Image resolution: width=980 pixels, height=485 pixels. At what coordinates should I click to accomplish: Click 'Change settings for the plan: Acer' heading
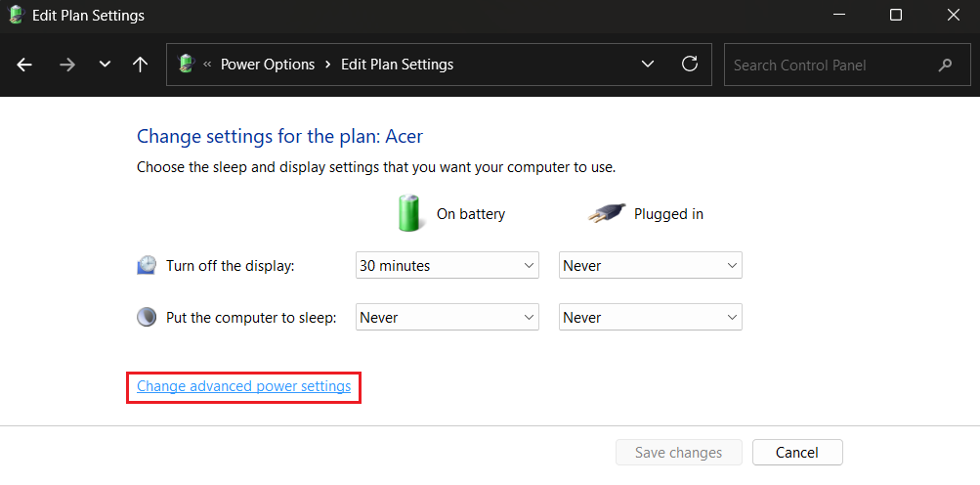[x=280, y=136]
